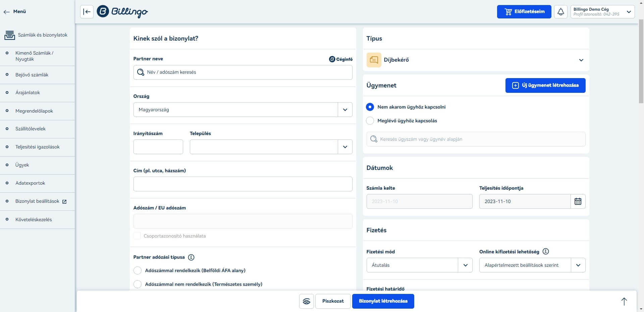Click the scroll-to-top arrow icon

point(624,301)
